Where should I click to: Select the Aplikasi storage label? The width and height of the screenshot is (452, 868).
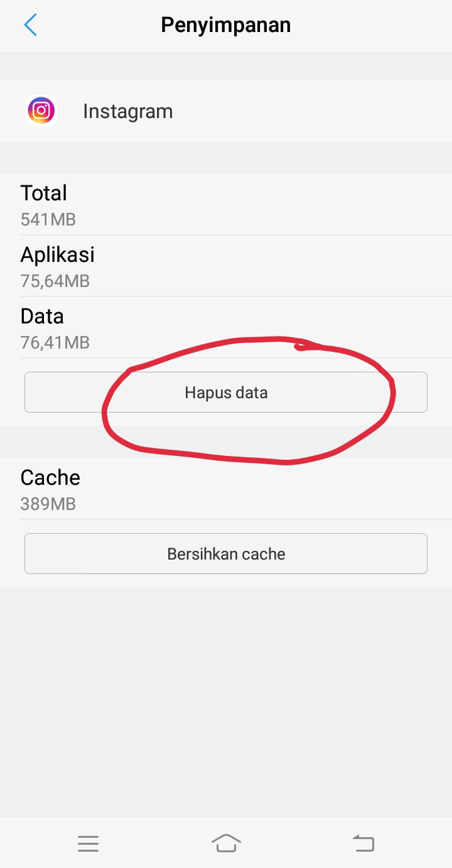click(x=58, y=254)
